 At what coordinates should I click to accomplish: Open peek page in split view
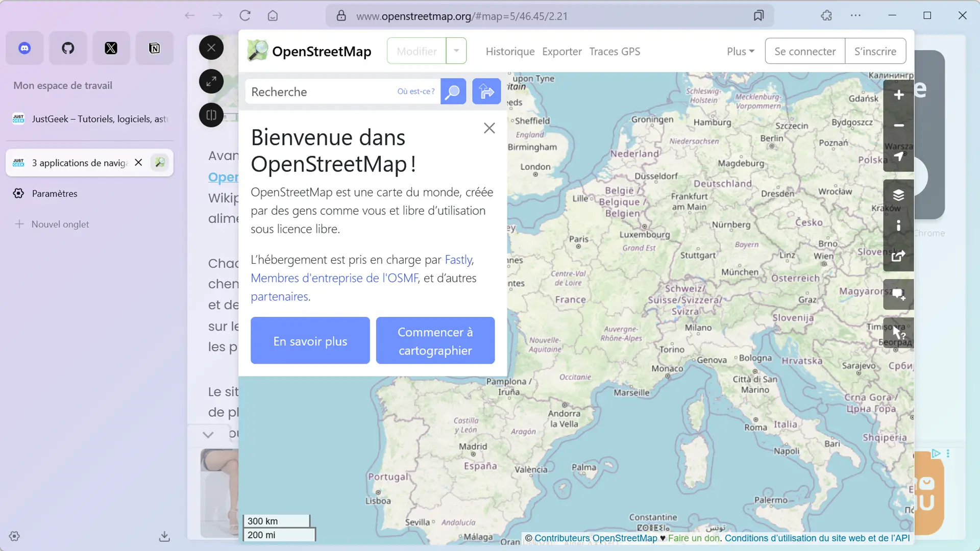click(x=211, y=115)
